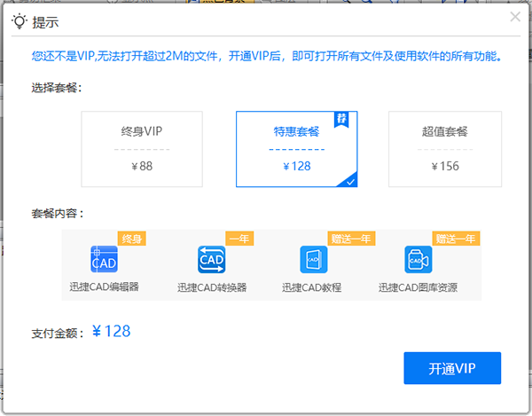Image resolution: width=532 pixels, height=416 pixels.
Task: Click the 赠送一年 badge above CAD教程
Action: [x=351, y=239]
